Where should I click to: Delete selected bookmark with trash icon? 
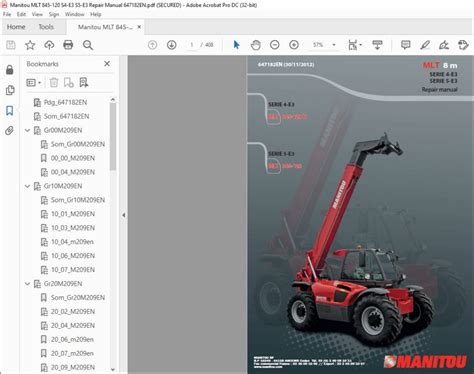tap(54, 82)
